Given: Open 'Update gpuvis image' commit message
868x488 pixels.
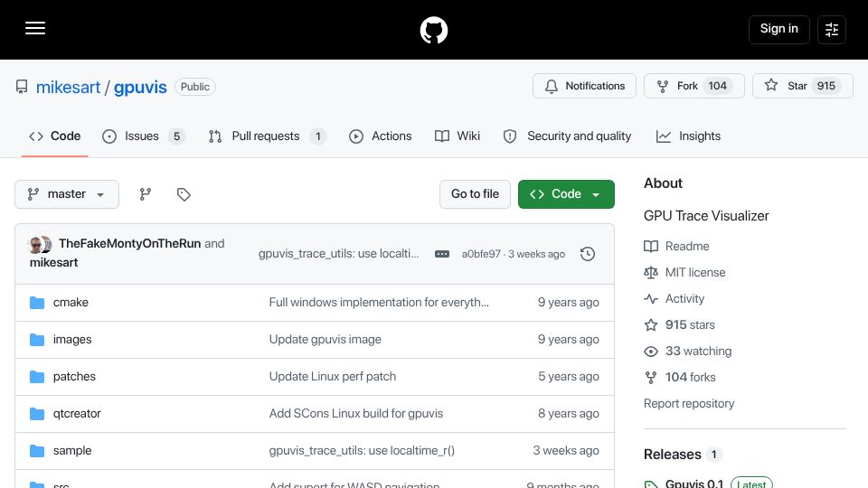Looking at the screenshot, I should pos(325,340).
